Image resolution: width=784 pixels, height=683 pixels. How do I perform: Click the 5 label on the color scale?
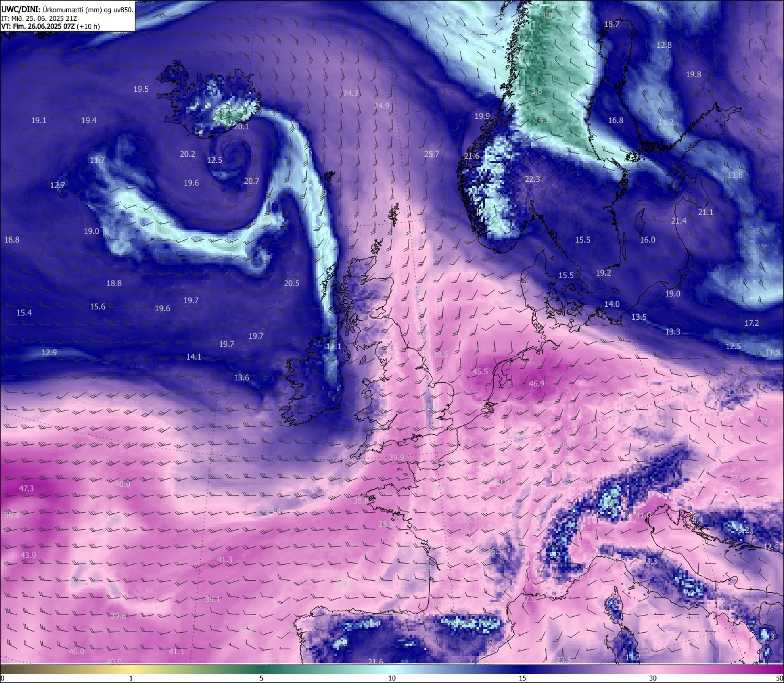pos(262,678)
